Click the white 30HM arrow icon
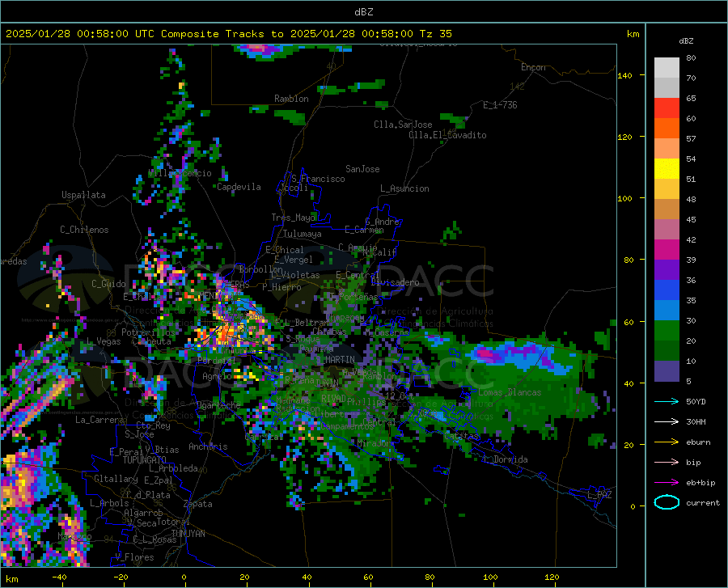 point(667,422)
